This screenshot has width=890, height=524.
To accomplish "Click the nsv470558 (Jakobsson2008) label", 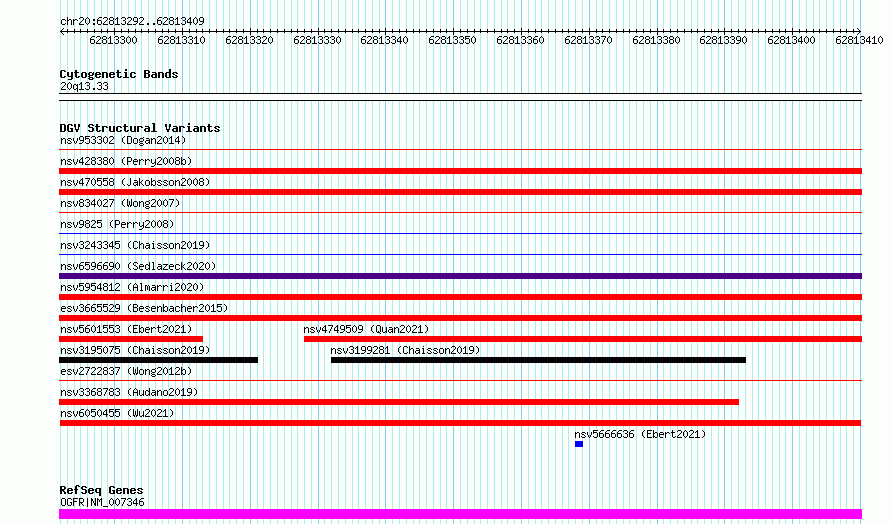I will click(135, 182).
